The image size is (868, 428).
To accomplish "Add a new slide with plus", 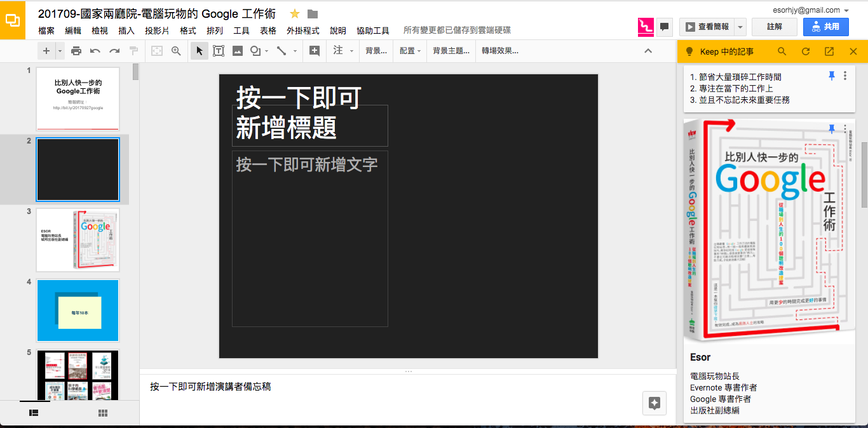I will click(46, 51).
